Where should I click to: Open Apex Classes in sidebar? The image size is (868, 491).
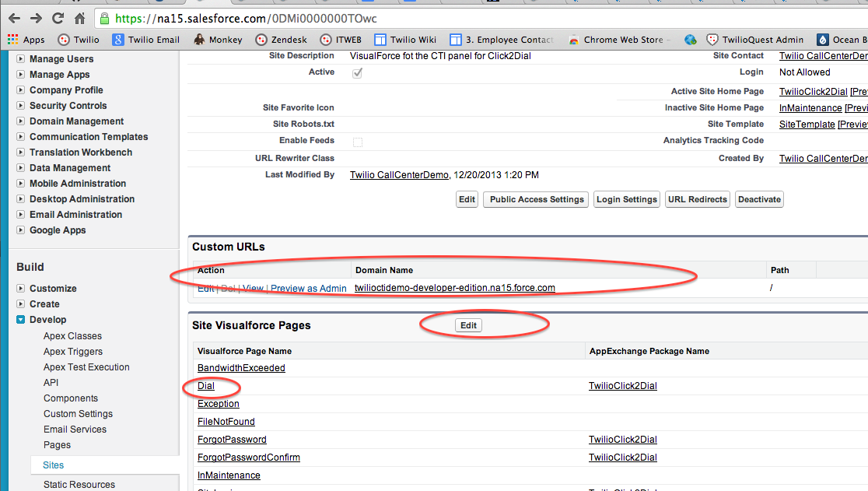click(x=72, y=336)
